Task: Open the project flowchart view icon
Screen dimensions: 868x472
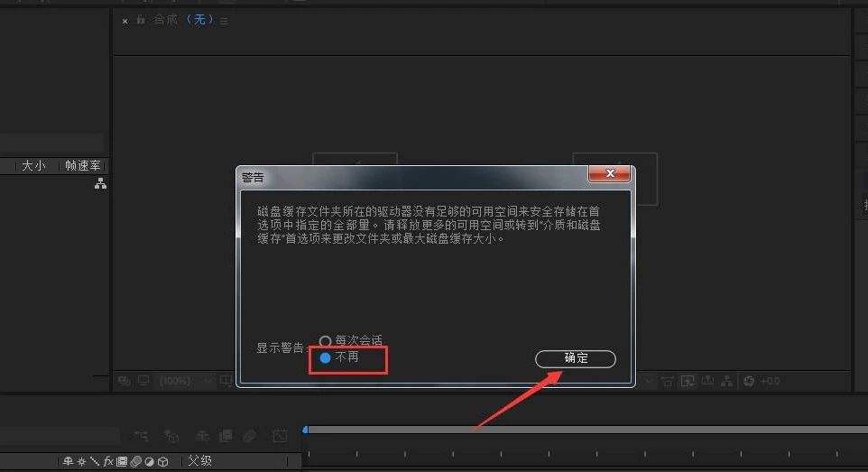Action: 100,184
